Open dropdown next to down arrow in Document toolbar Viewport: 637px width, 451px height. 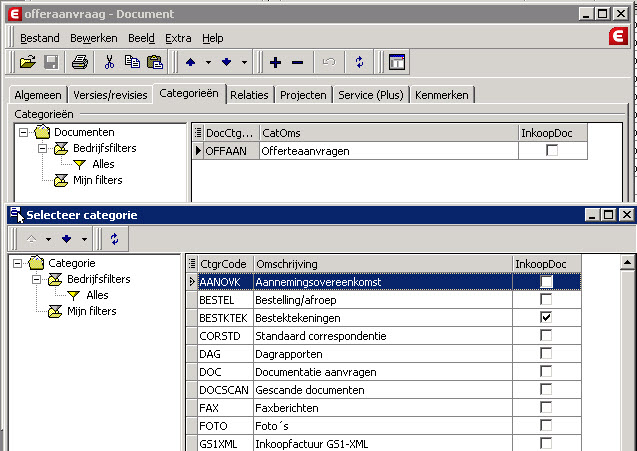(244, 62)
